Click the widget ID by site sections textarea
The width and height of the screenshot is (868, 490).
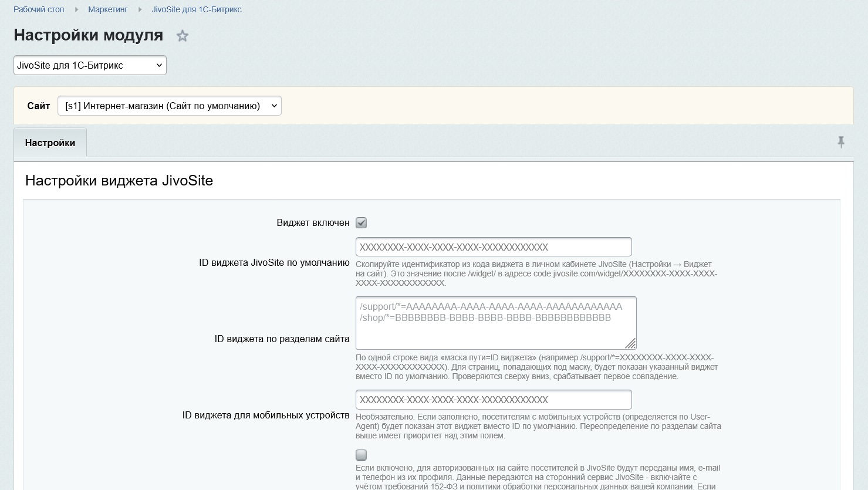point(496,323)
